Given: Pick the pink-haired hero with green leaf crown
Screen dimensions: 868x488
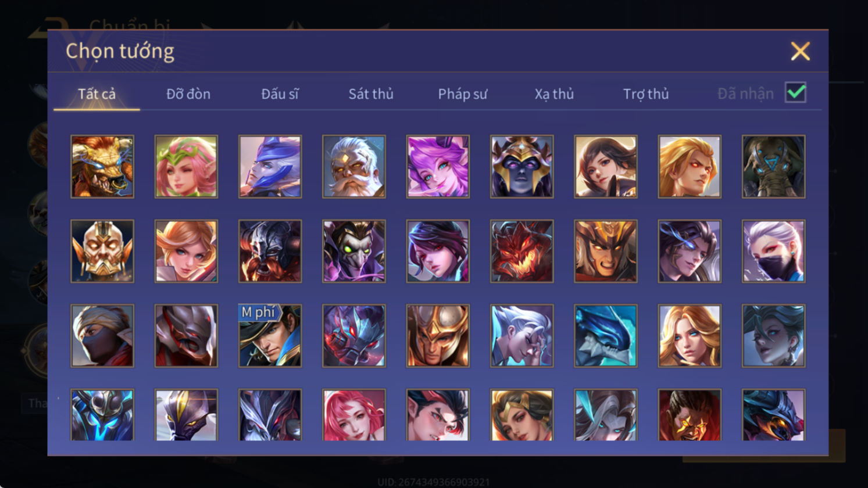Looking at the screenshot, I should tap(186, 167).
